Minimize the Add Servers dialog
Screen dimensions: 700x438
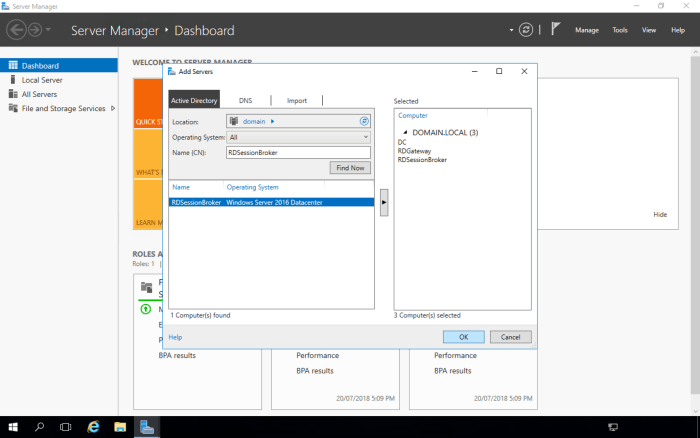475,71
